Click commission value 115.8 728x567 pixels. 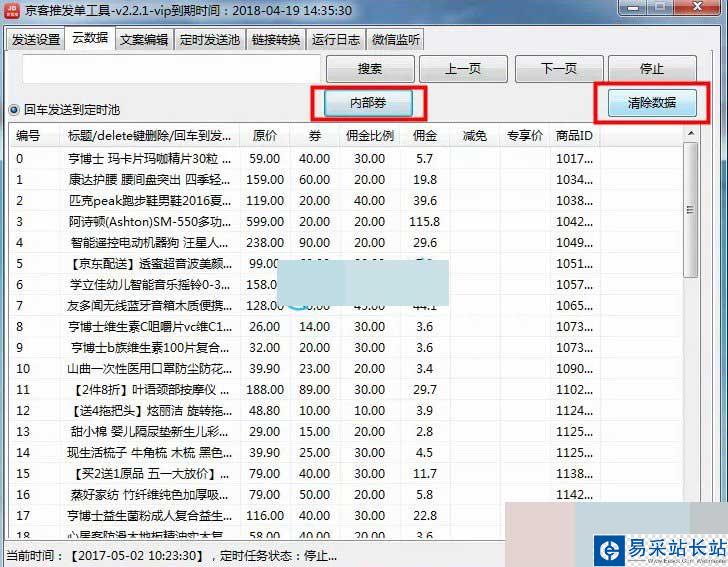coord(424,222)
